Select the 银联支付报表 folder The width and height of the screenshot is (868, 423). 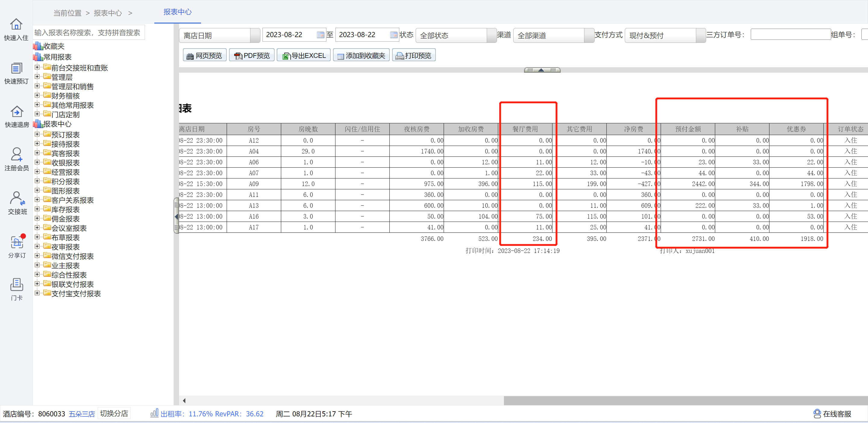point(72,285)
